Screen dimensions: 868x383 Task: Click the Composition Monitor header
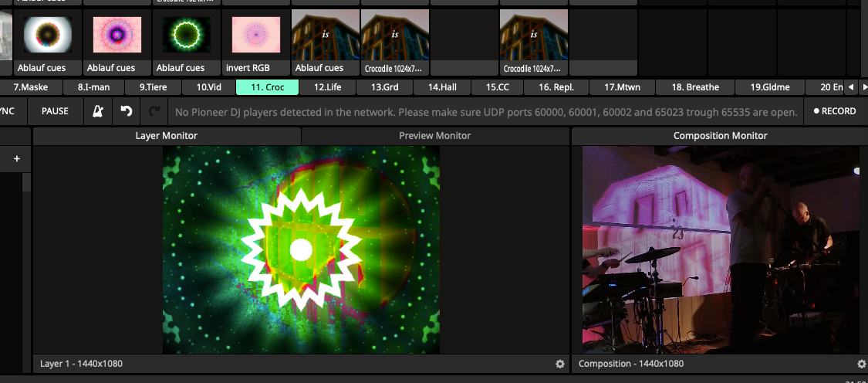coord(720,136)
